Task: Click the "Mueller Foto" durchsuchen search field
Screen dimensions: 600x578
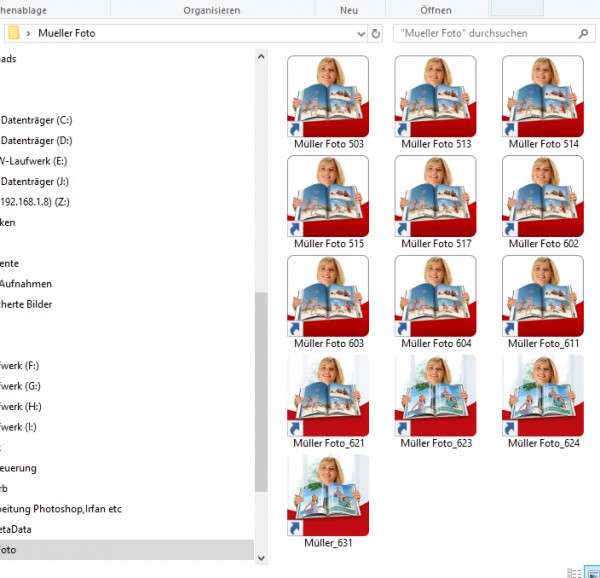Action: 480,33
